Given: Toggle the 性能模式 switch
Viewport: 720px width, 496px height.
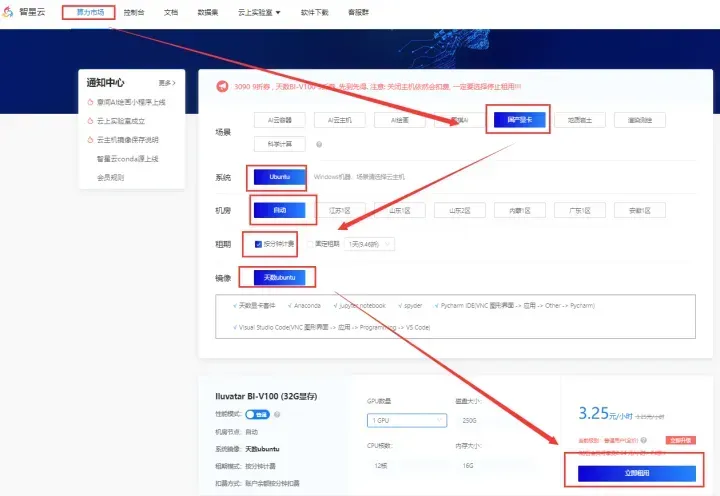Looking at the screenshot, I should coord(257,414).
